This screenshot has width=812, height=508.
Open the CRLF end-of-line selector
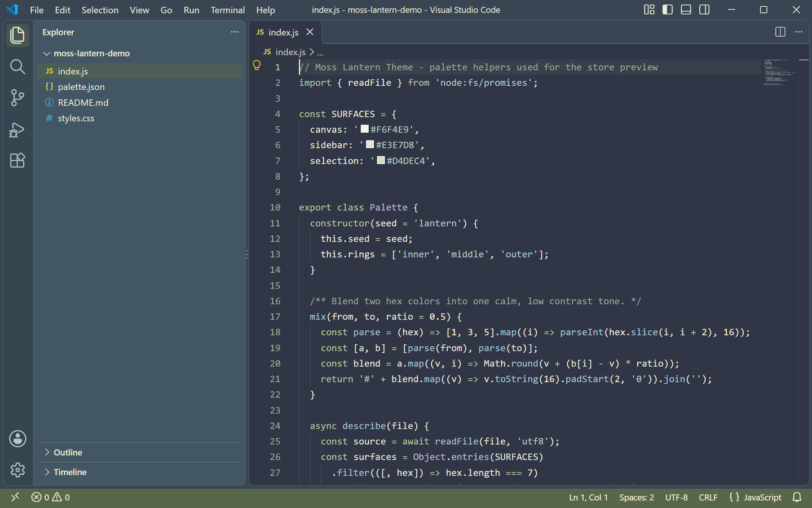point(708,497)
